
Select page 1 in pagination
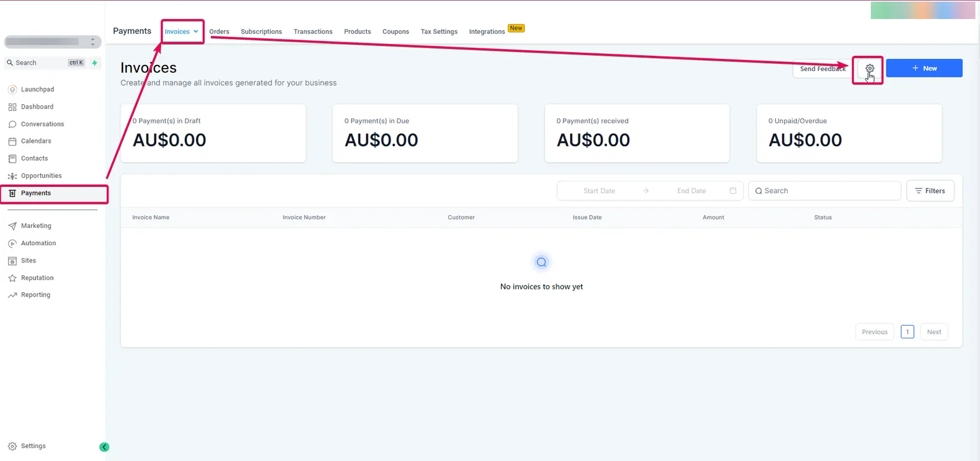coord(908,332)
